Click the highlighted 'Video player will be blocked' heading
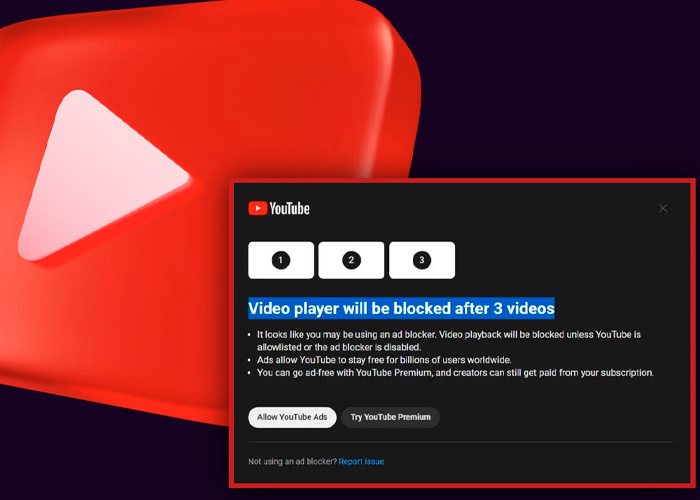The image size is (700, 500). click(x=401, y=308)
